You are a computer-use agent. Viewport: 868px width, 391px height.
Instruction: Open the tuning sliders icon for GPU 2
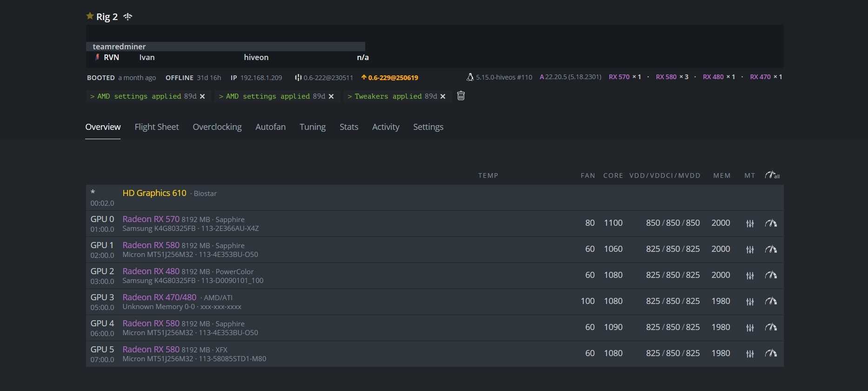[x=750, y=276]
